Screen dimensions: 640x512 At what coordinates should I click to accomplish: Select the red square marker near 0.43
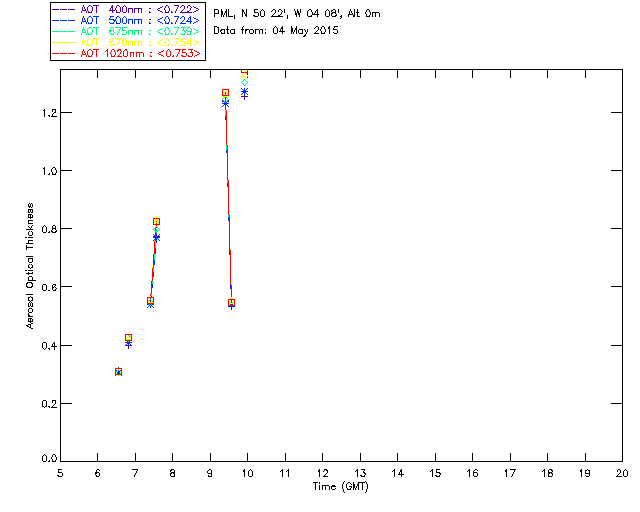pyautogui.click(x=128, y=338)
